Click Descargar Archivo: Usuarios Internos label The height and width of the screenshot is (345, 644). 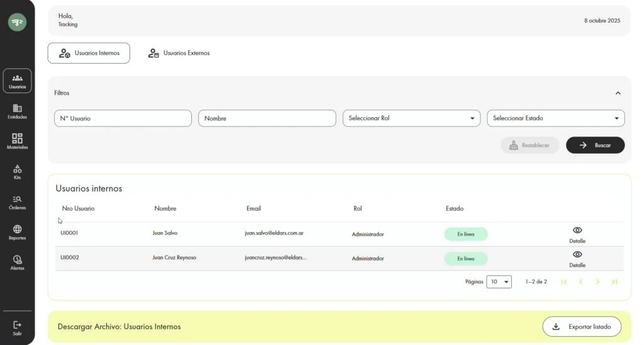(x=119, y=327)
